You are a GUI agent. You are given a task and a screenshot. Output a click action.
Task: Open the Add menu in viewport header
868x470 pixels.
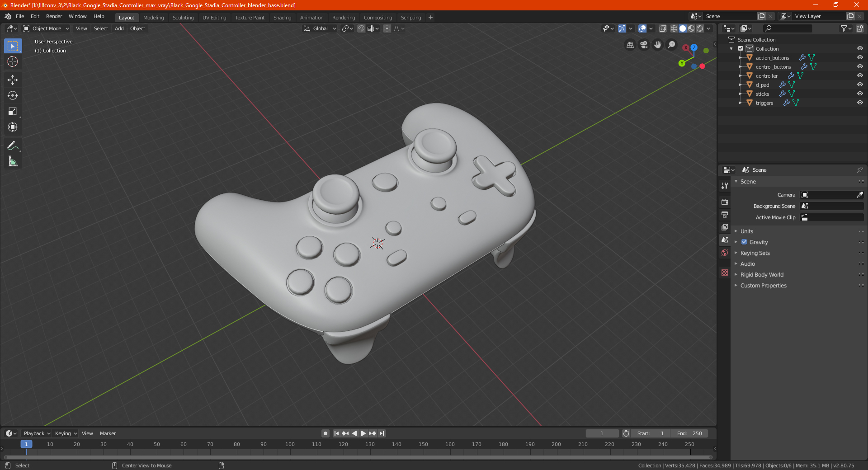(119, 28)
